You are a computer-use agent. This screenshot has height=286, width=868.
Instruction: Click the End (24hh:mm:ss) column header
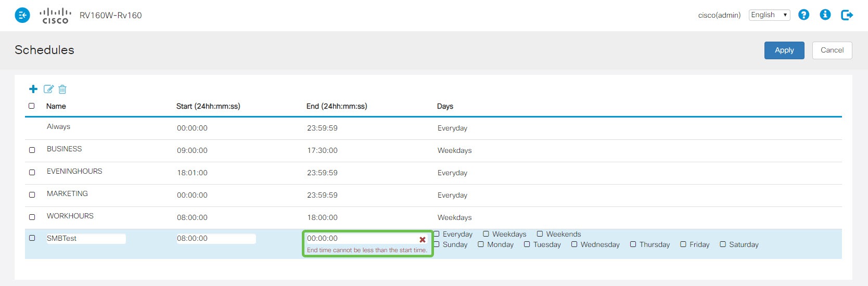click(337, 106)
